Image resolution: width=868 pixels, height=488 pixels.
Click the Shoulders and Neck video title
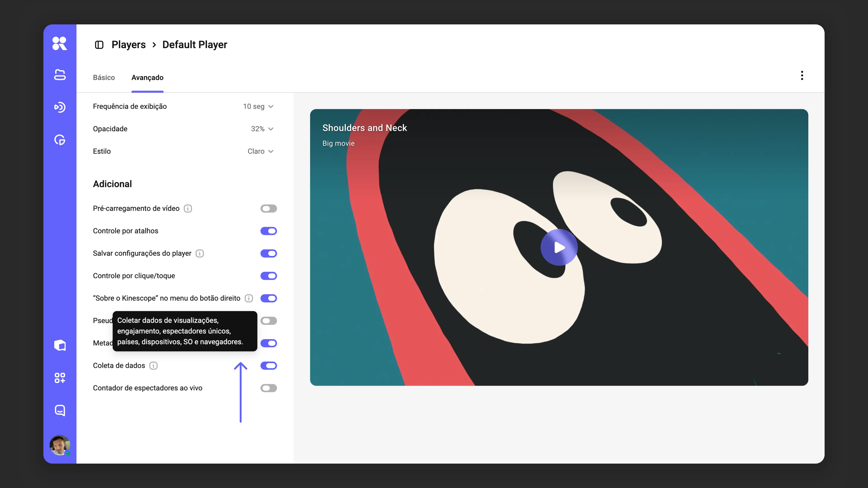365,128
